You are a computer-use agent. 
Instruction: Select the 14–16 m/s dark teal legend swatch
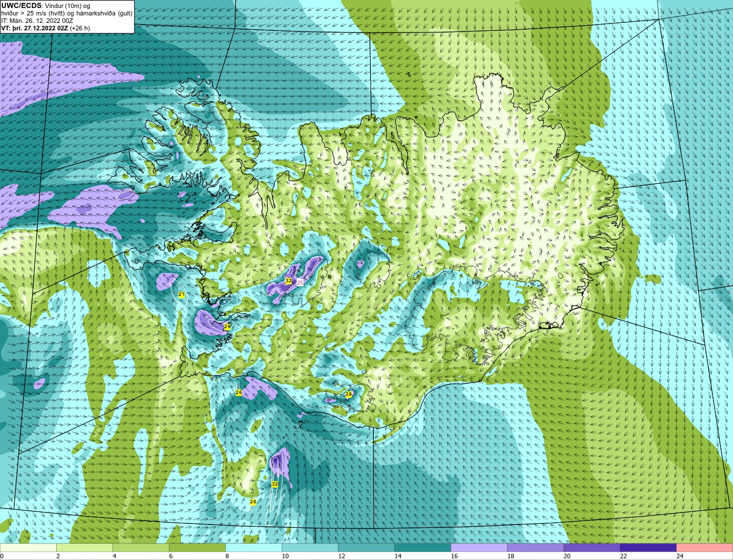click(423, 547)
